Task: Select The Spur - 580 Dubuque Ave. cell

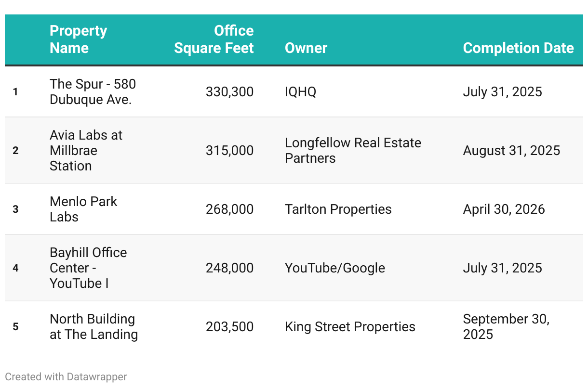Action: pyautogui.click(x=93, y=91)
